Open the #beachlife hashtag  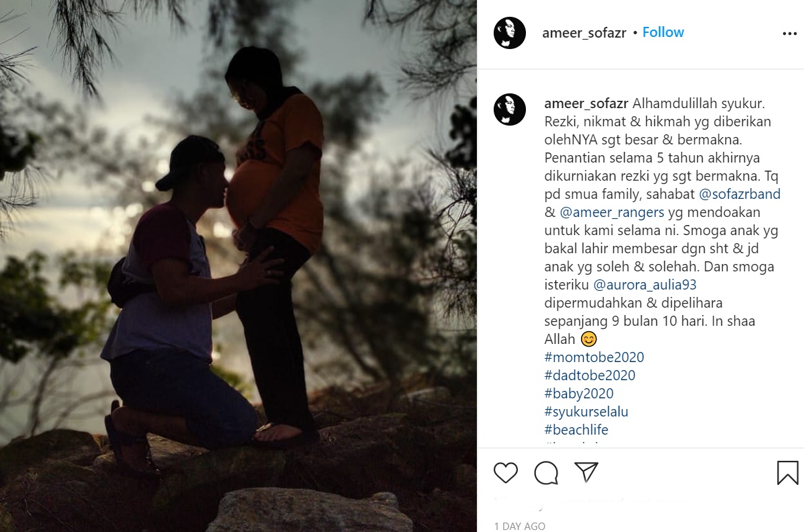[x=576, y=430]
